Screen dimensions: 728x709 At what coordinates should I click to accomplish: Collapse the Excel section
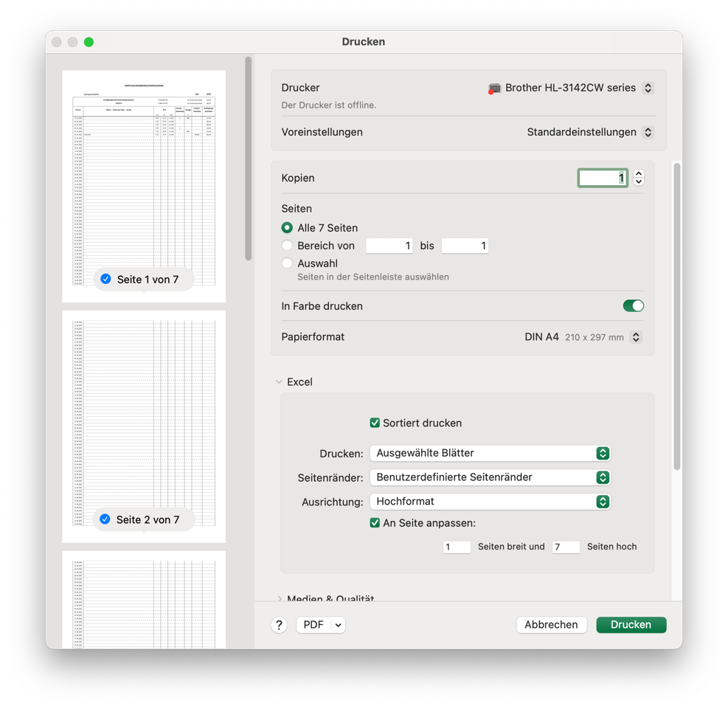point(279,382)
